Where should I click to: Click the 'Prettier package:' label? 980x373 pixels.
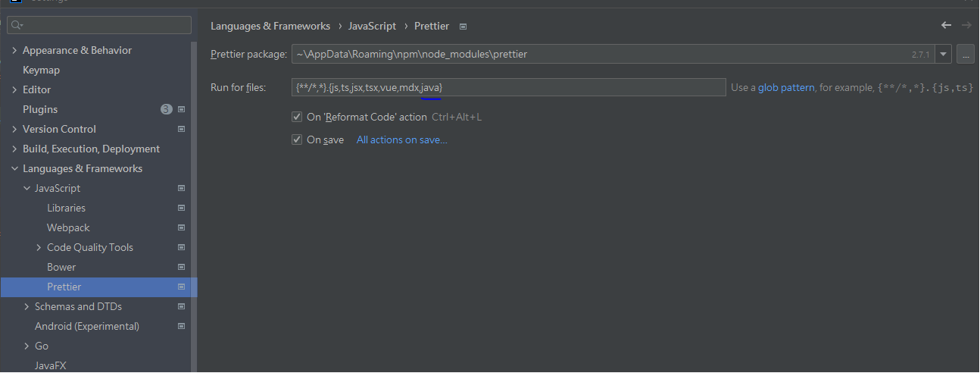pyautogui.click(x=248, y=55)
